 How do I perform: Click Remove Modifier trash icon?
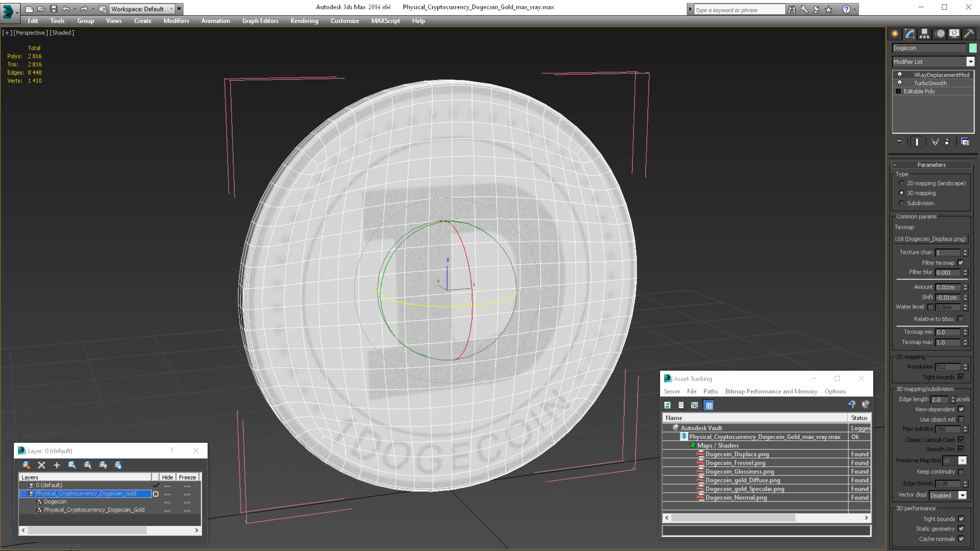pos(947,142)
